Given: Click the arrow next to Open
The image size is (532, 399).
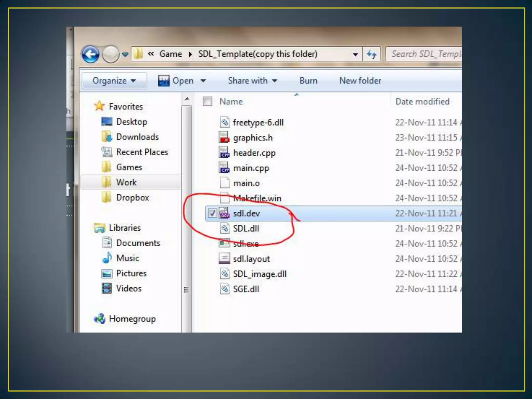Looking at the screenshot, I should (x=203, y=81).
